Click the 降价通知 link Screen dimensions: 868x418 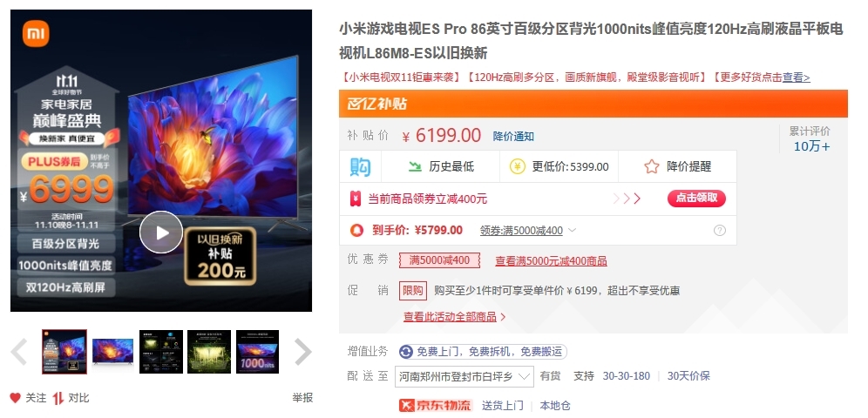[x=513, y=136]
